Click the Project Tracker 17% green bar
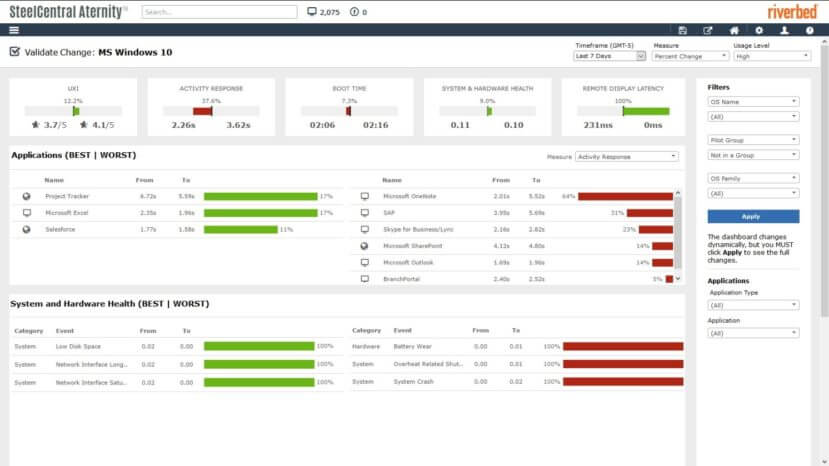The image size is (829, 466). pos(261,196)
